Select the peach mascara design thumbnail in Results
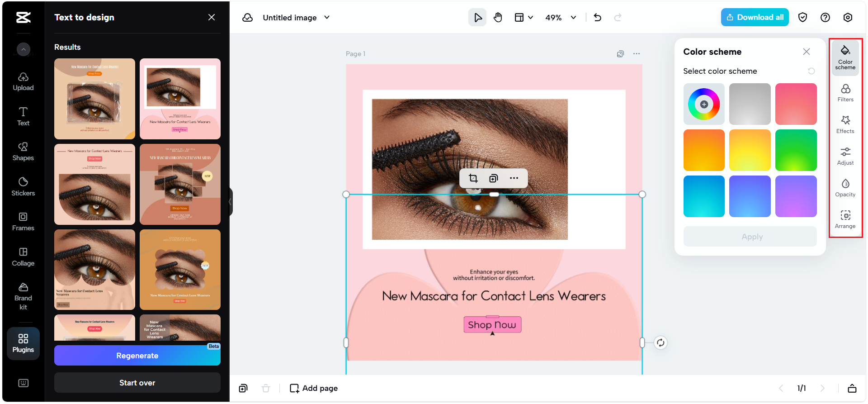The image size is (868, 404). point(94,99)
